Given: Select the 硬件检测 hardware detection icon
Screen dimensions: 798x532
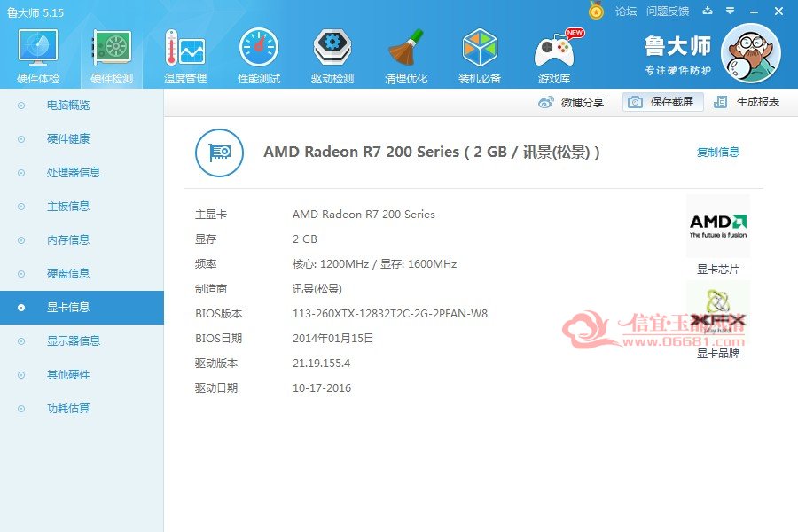Looking at the screenshot, I should pos(112,48).
